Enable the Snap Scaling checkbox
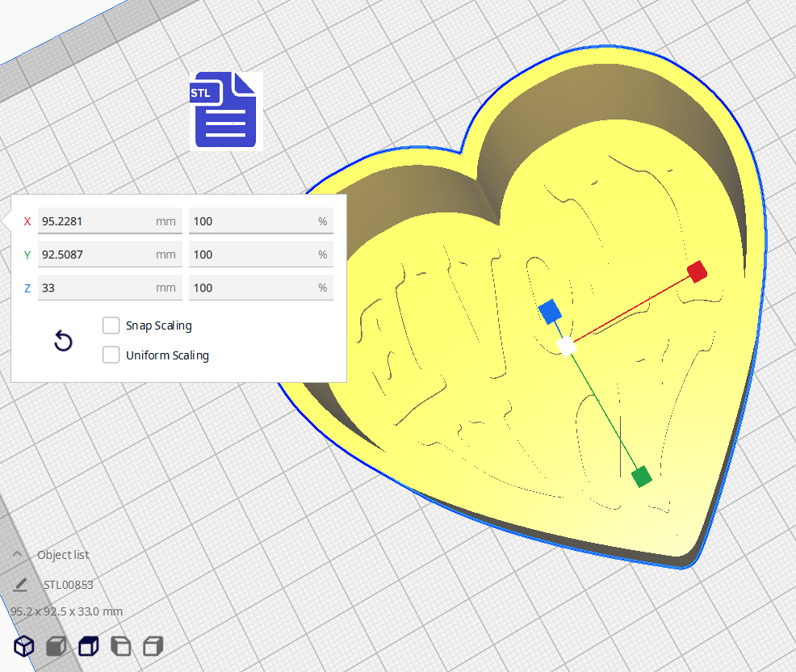This screenshot has height=672, width=796. (x=111, y=325)
